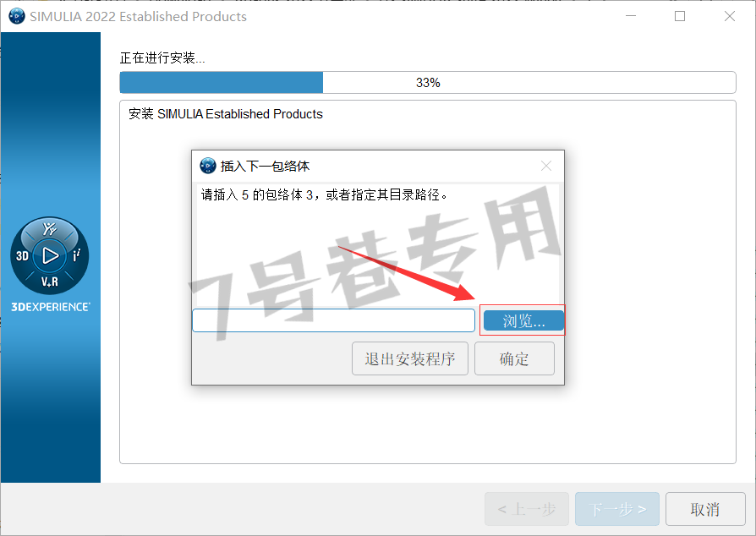Click 退出安装程序 to quit the installer

click(410, 358)
